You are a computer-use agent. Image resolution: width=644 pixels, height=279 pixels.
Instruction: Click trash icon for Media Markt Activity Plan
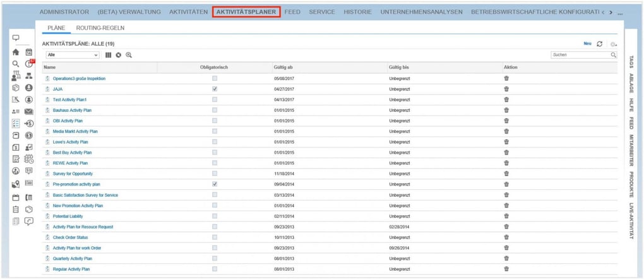pyautogui.click(x=506, y=131)
